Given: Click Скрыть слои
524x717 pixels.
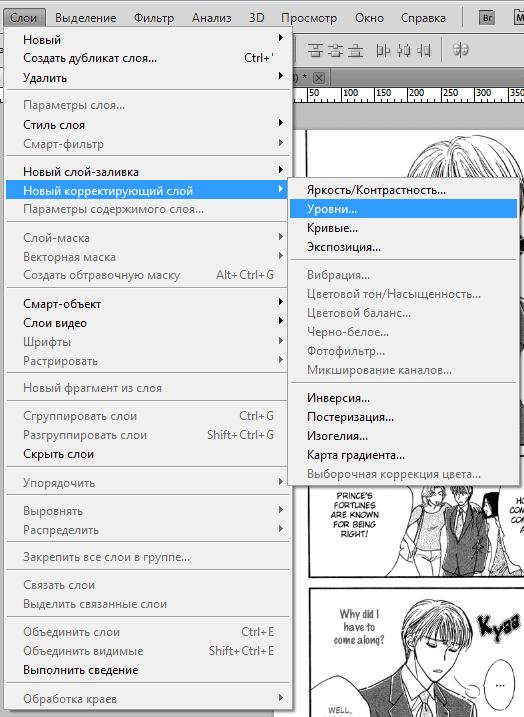Looking at the screenshot, I should tap(148, 454).
